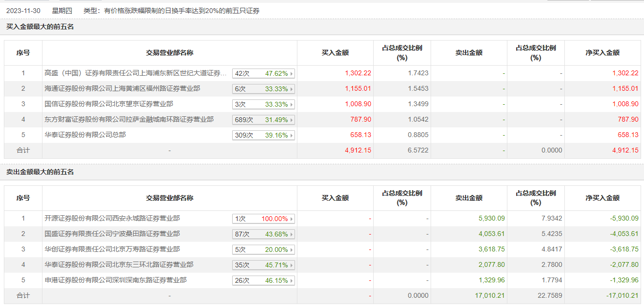The width and height of the screenshot is (644, 305).
Task: Click 卖出金额 header in the sell table
Action: (469, 198)
